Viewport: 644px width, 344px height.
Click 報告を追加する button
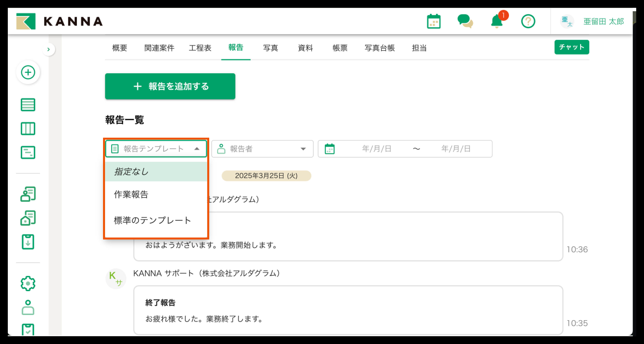170,86
